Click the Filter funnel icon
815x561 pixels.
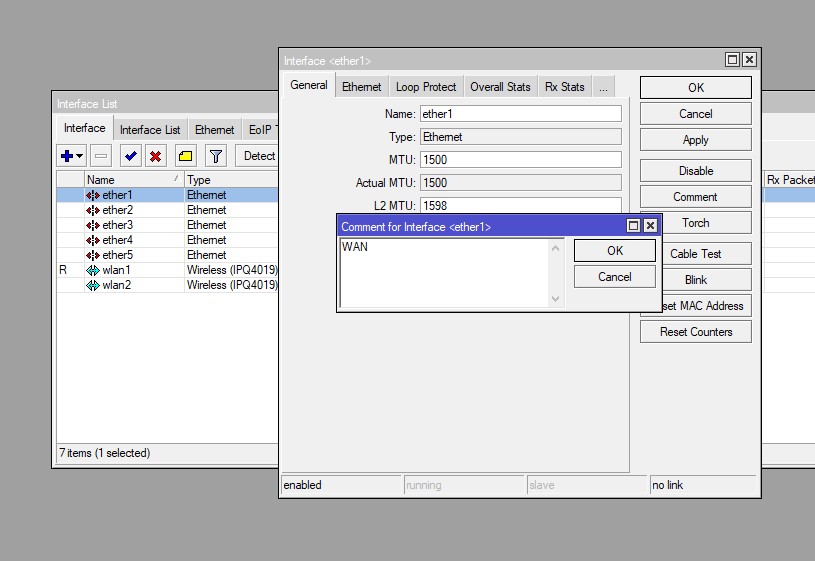click(x=216, y=156)
